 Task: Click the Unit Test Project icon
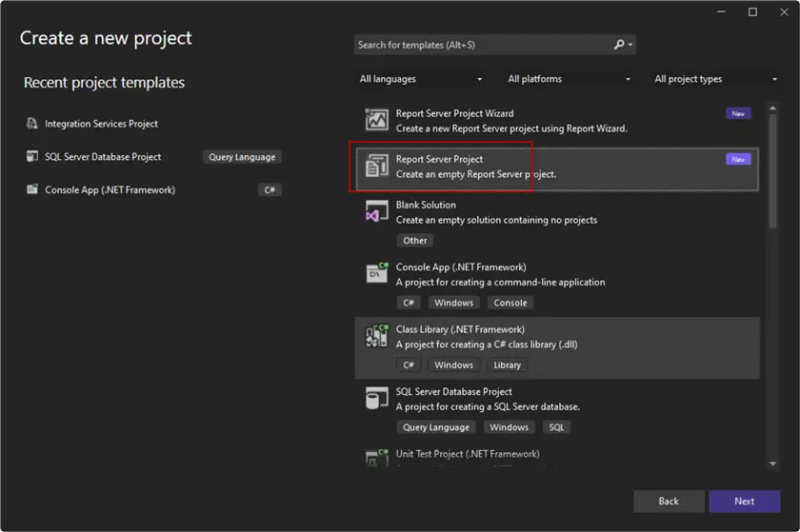point(376,457)
